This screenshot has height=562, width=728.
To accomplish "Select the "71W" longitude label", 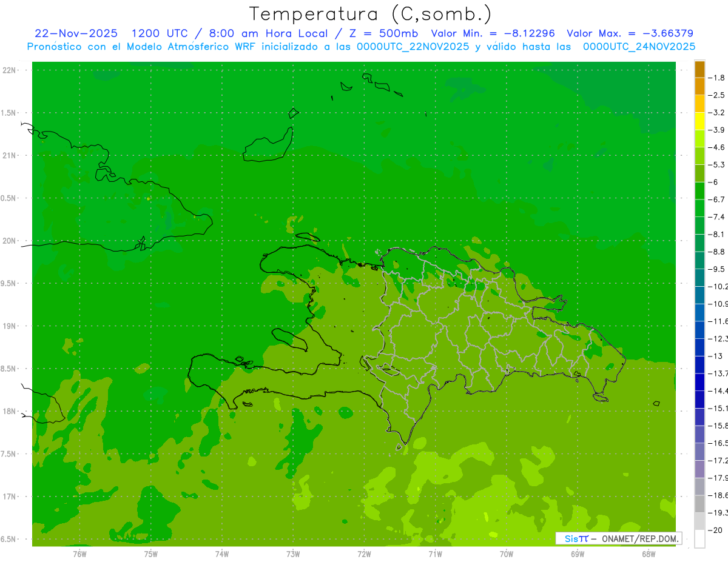I will click(x=435, y=554).
